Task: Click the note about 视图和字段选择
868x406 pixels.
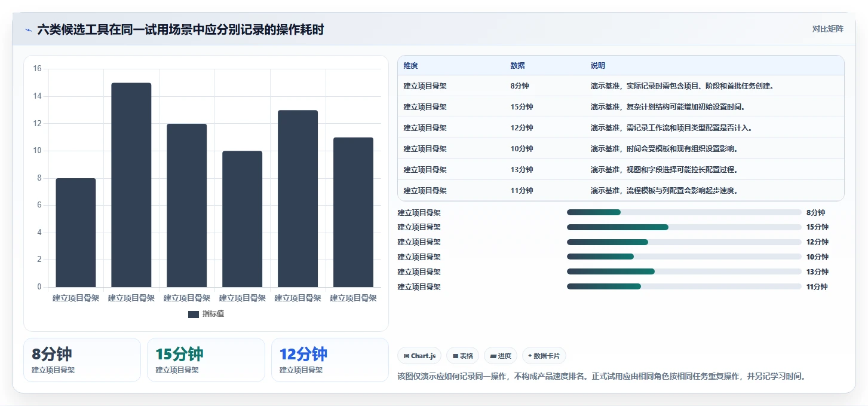Action: 664,170
